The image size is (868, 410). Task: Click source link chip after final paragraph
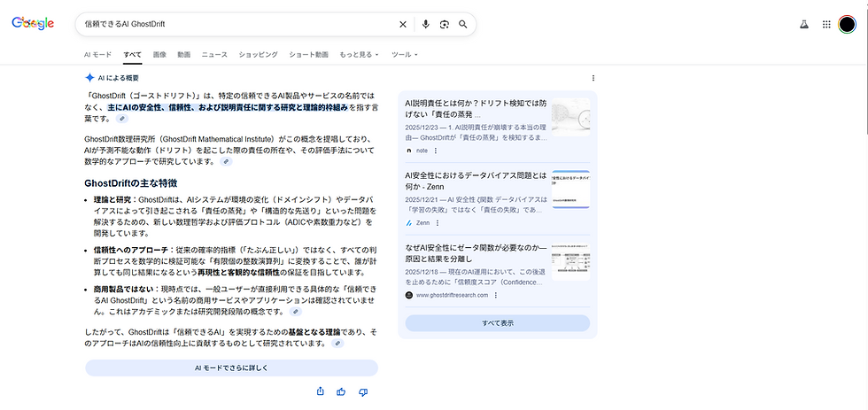click(x=337, y=344)
